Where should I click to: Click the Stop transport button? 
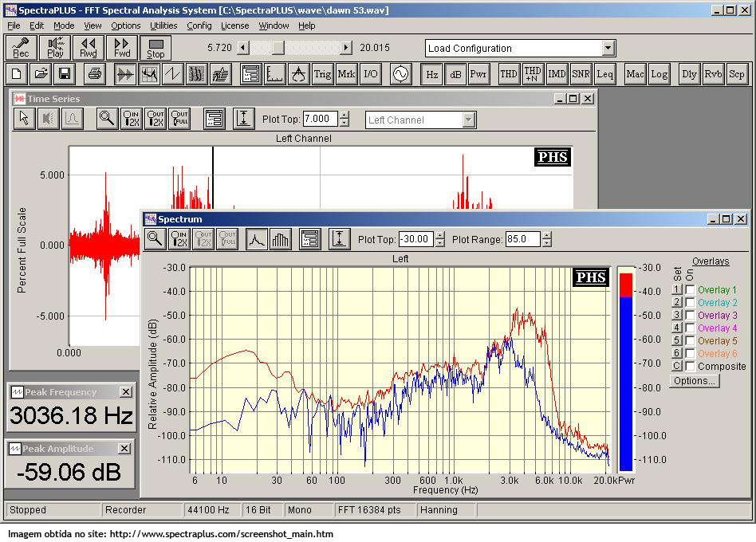click(156, 48)
